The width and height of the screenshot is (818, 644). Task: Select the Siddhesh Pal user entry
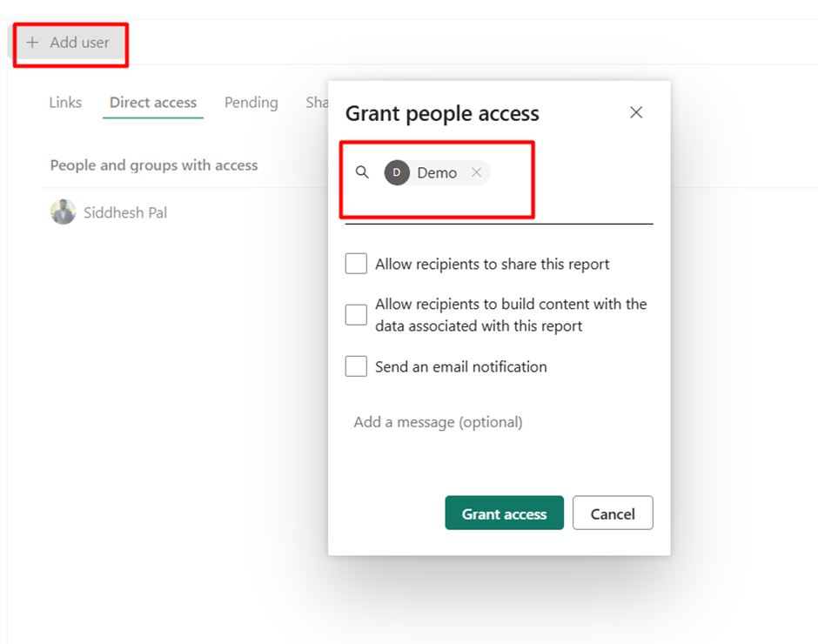[x=109, y=212]
